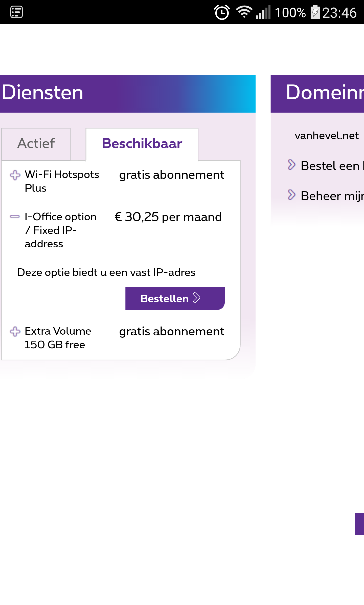This screenshot has width=364, height=605.
Task: Collapse the I-Office option minus icon
Action: (x=15, y=217)
